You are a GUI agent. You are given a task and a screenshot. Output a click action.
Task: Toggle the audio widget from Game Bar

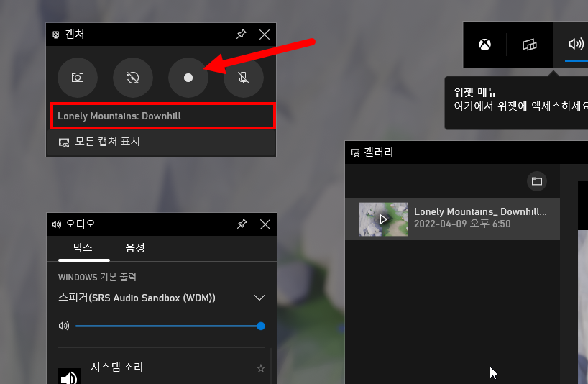pos(576,44)
